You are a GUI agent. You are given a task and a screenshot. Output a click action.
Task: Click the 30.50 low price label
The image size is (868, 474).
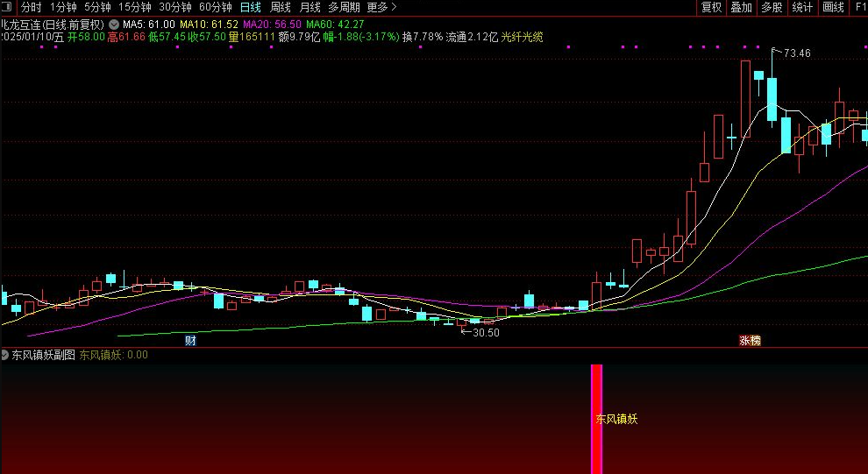(x=486, y=332)
